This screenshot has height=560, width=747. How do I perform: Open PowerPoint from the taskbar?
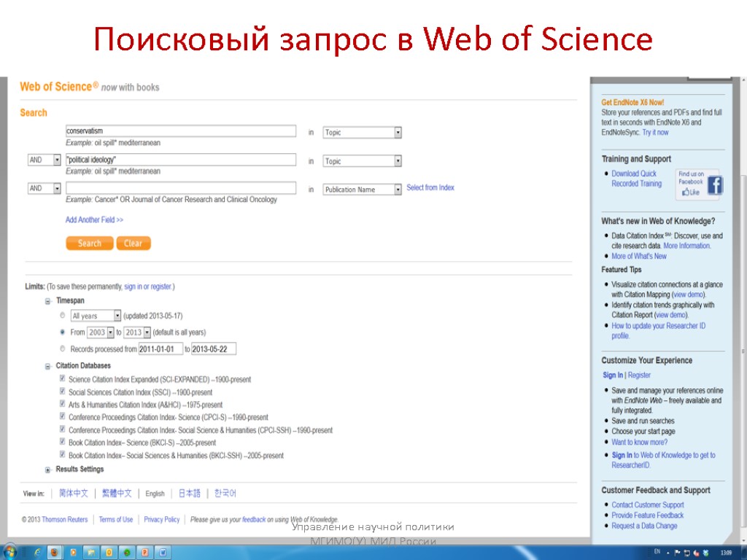point(145,553)
